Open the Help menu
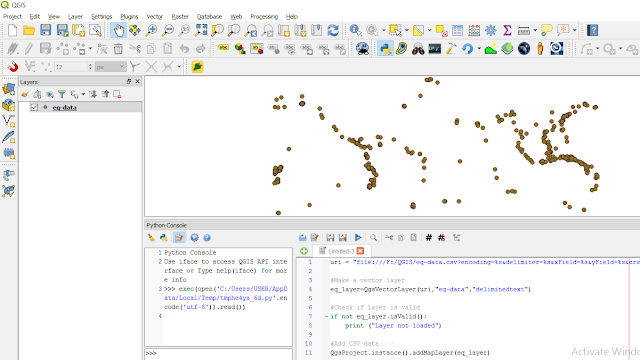Image resolution: width=640 pixels, height=360 pixels. (x=291, y=16)
